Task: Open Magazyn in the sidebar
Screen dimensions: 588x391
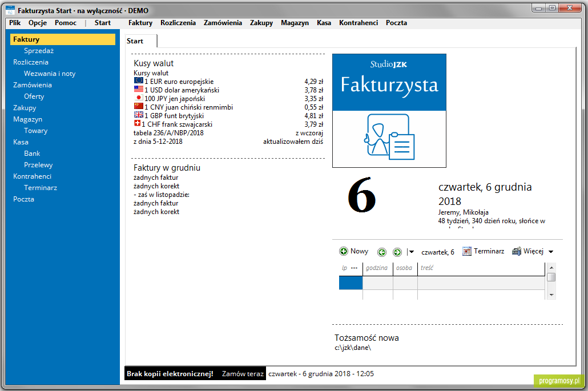Action: coord(28,119)
